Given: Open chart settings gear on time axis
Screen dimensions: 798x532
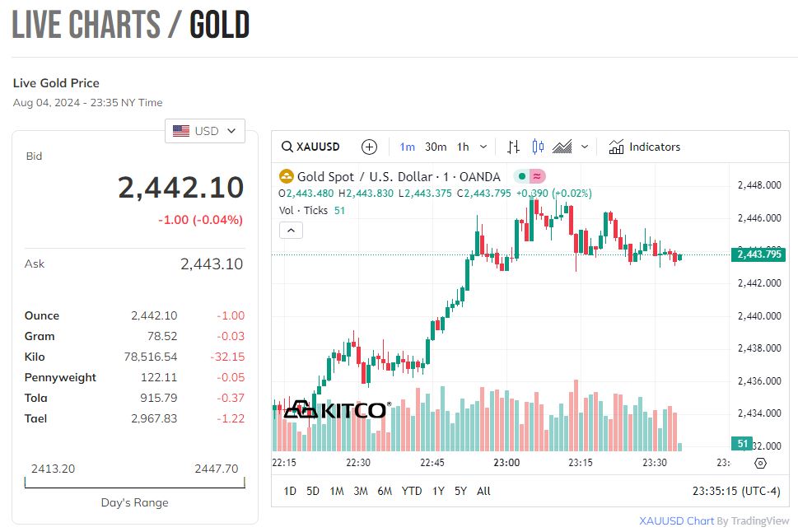Looking at the screenshot, I should (760, 463).
